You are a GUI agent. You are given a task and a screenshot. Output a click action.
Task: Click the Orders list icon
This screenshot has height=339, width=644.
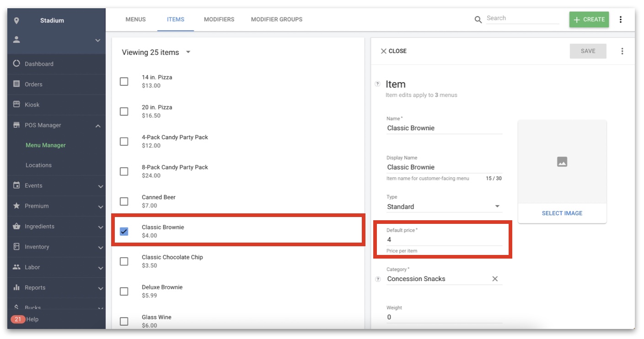pos(17,84)
